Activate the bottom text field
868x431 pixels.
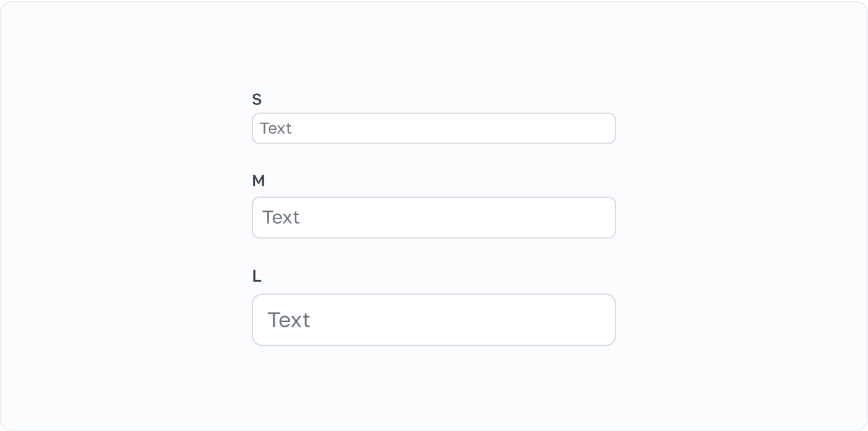433,319
